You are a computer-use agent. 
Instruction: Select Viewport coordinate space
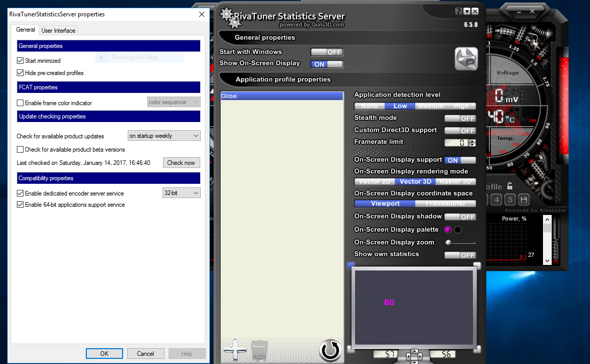[x=385, y=203]
